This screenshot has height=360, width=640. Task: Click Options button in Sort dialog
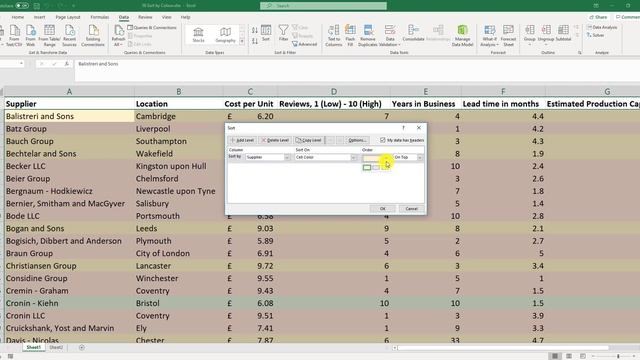(357, 140)
